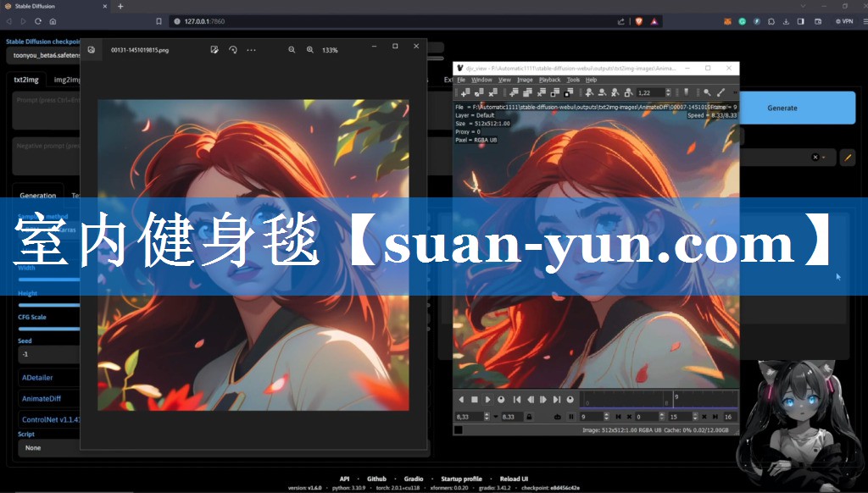This screenshot has width=868, height=493.
Task: Open the Help menu in djv_view
Action: [x=591, y=80]
